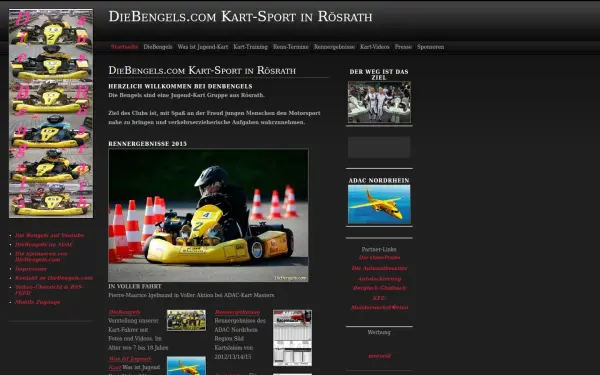Click the In voller Fahrt caption
Viewport: 600px width, 375px height.
click(135, 286)
